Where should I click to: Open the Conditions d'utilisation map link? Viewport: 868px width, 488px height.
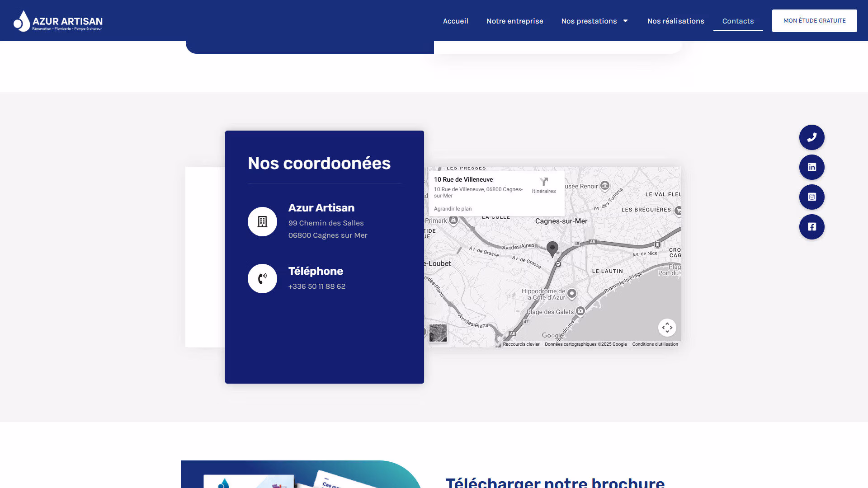pyautogui.click(x=655, y=344)
